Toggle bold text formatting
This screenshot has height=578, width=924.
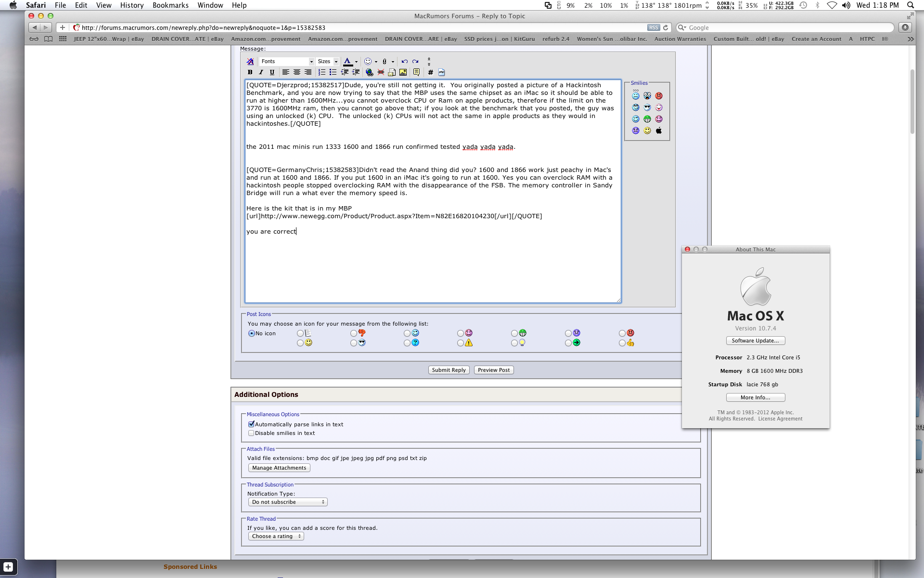(x=250, y=72)
